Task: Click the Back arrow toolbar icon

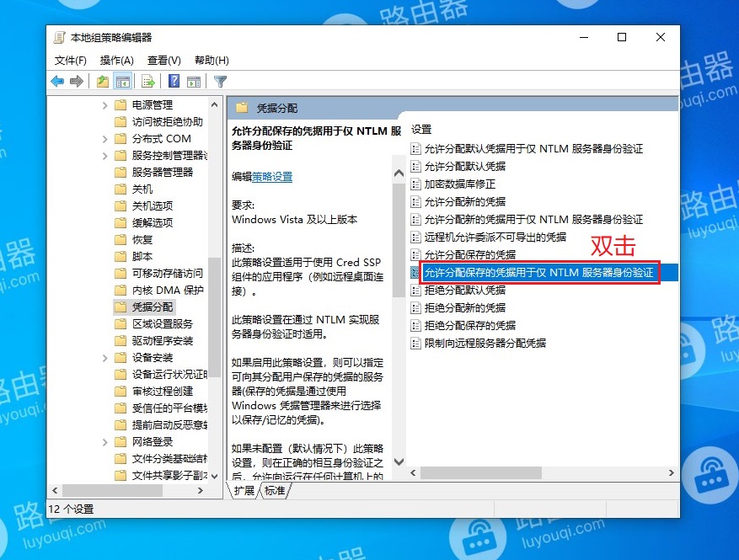Action: click(57, 82)
